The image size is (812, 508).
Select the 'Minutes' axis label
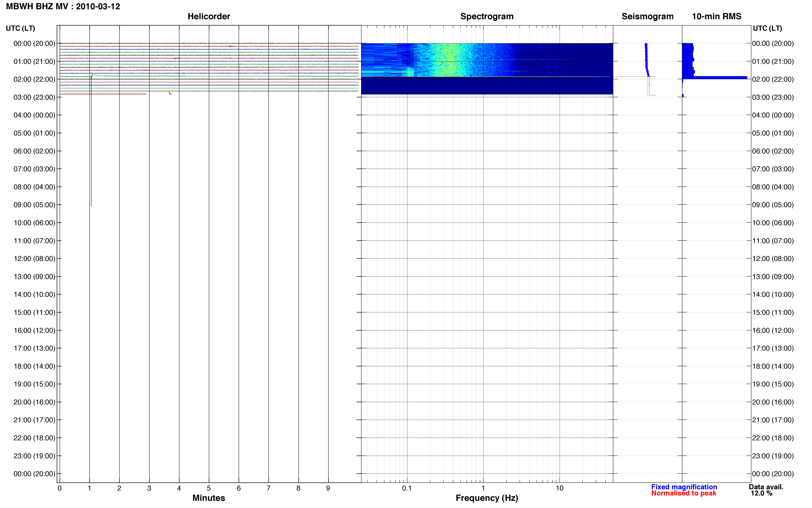pyautogui.click(x=208, y=498)
